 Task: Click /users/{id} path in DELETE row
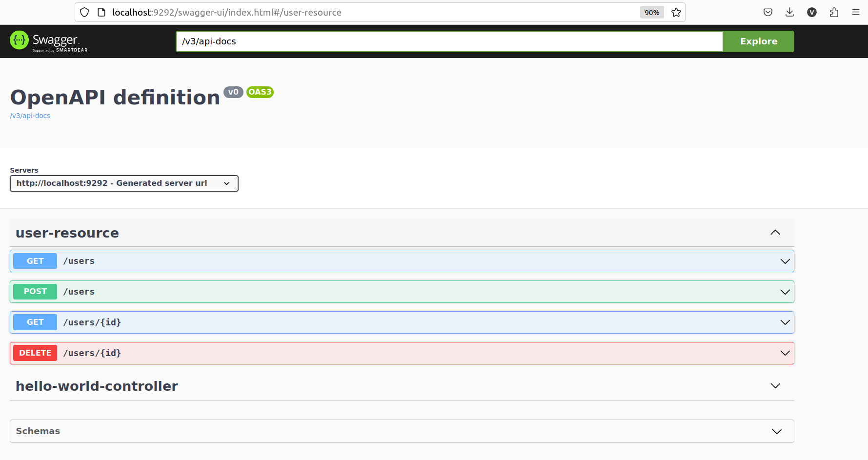coord(92,353)
